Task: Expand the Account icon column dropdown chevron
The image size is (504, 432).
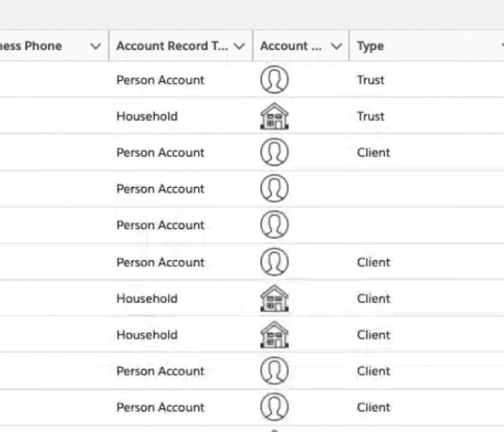Action: coord(336,46)
